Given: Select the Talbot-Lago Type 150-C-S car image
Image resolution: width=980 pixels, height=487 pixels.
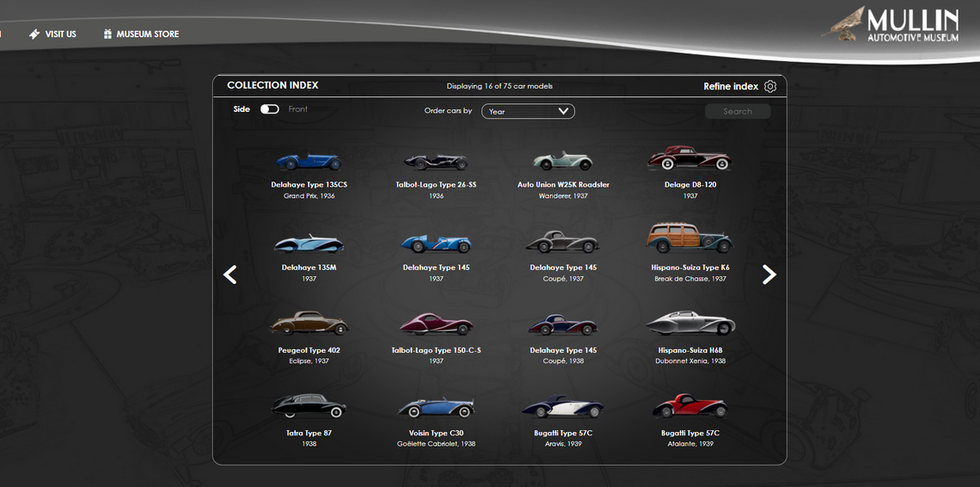Looking at the screenshot, I should pos(436,324).
